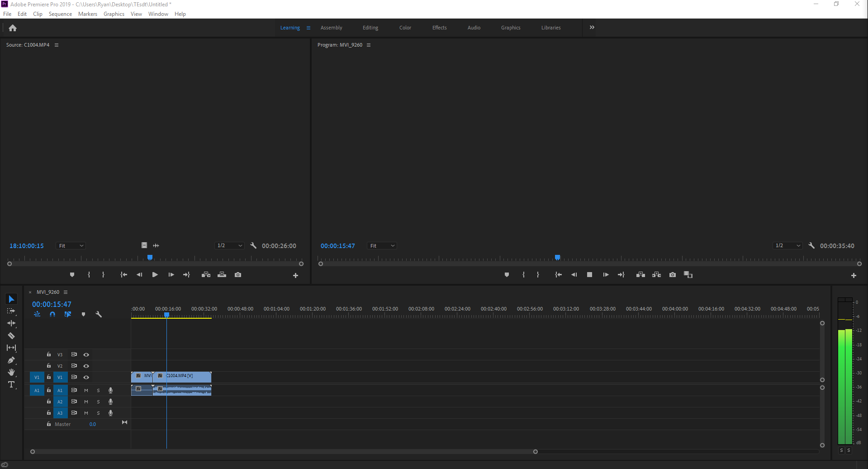Select the Selection tool arrow

(11, 299)
